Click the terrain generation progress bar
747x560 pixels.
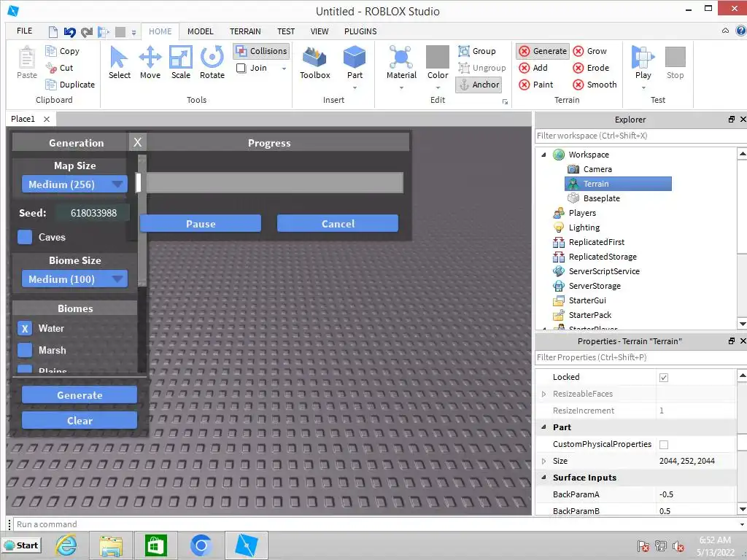pyautogui.click(x=270, y=183)
